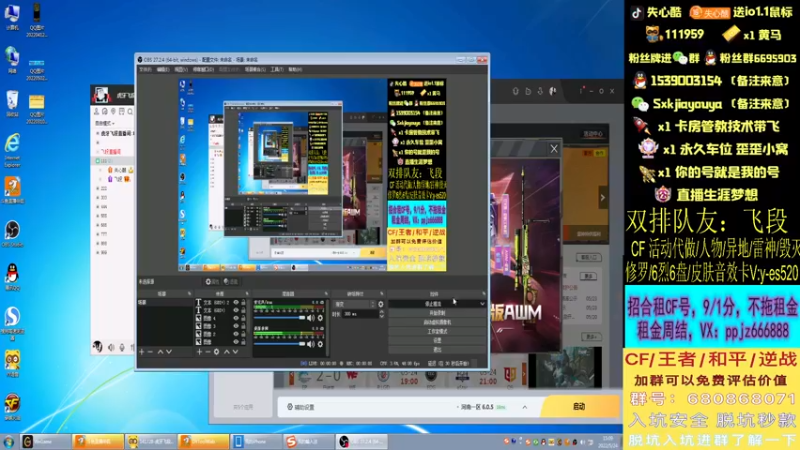800x450 pixels.
Task: Open transition properties gear icon
Action: coord(381,304)
